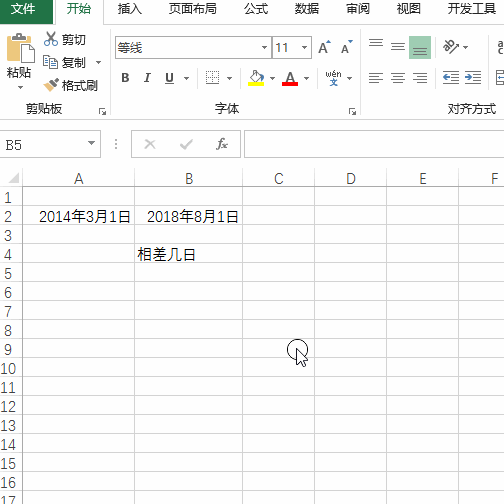Click the Select All corner triangle
This screenshot has height=504, width=504.
coord(14,178)
